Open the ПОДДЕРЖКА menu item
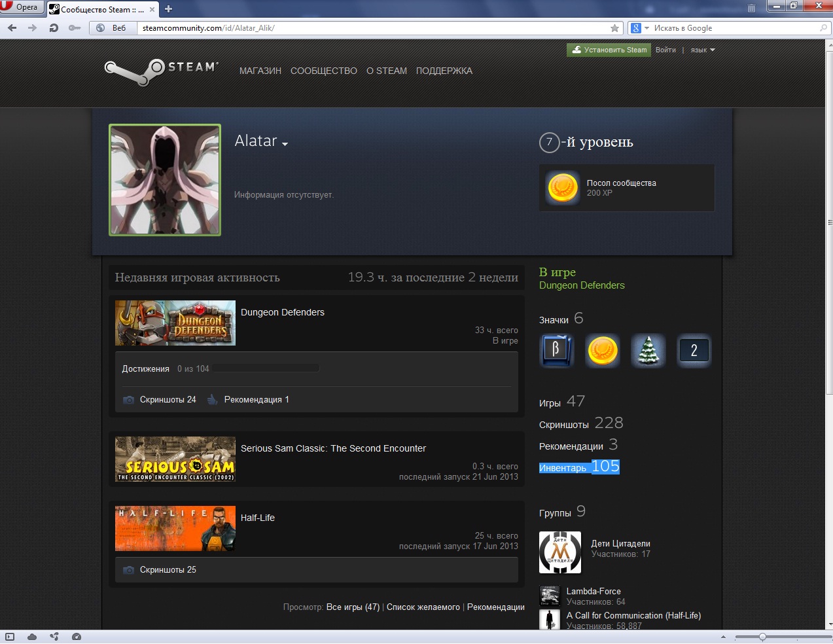 (x=444, y=71)
